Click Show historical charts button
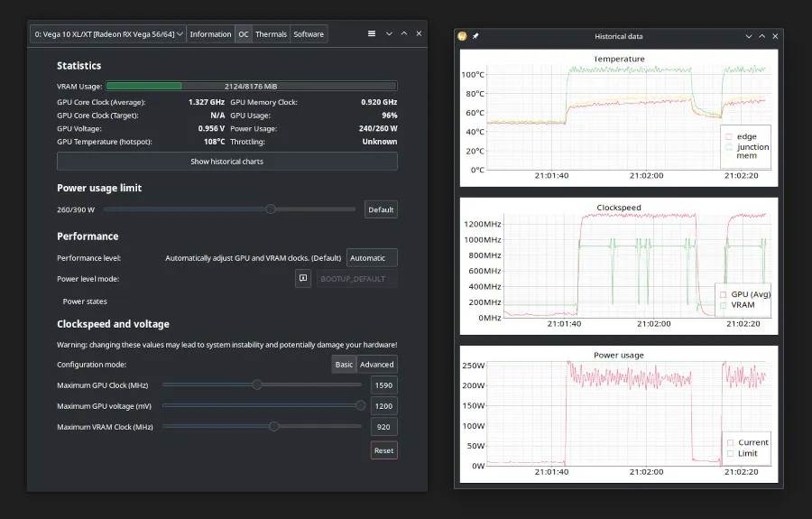 tap(226, 162)
